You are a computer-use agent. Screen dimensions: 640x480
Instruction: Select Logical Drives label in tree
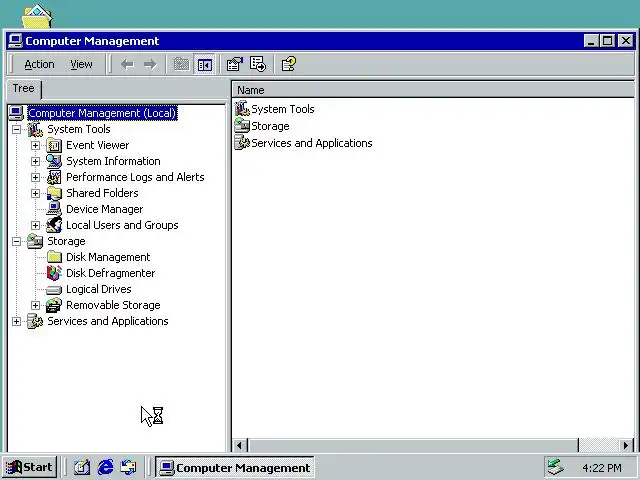click(x=99, y=289)
